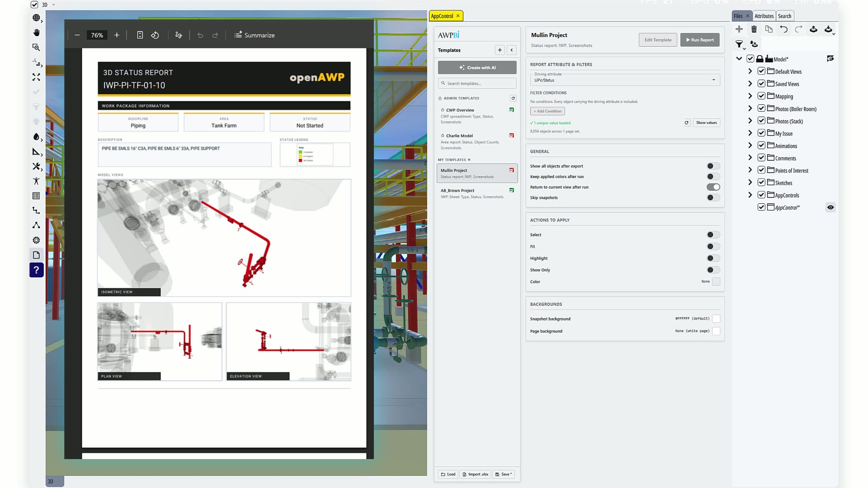Click the Edit Template button

(658, 40)
